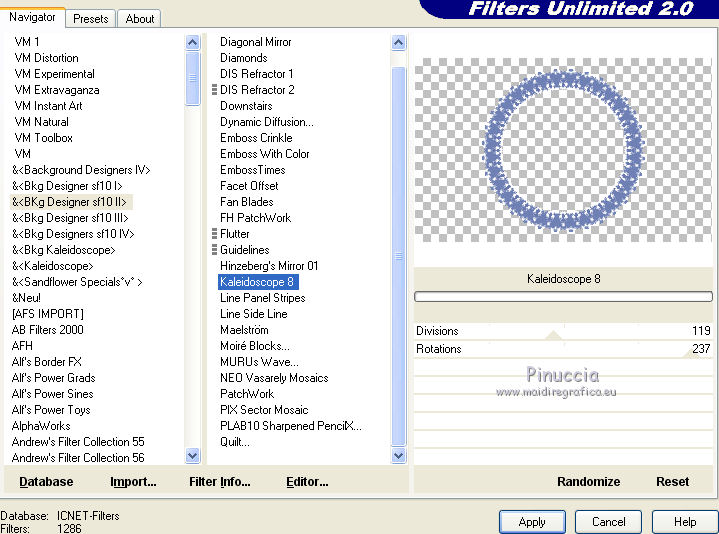Open Help
Screen dimensions: 719x534
click(685, 522)
